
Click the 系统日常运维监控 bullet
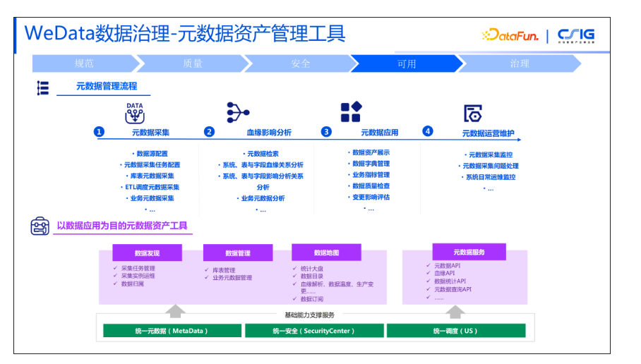(x=490, y=177)
